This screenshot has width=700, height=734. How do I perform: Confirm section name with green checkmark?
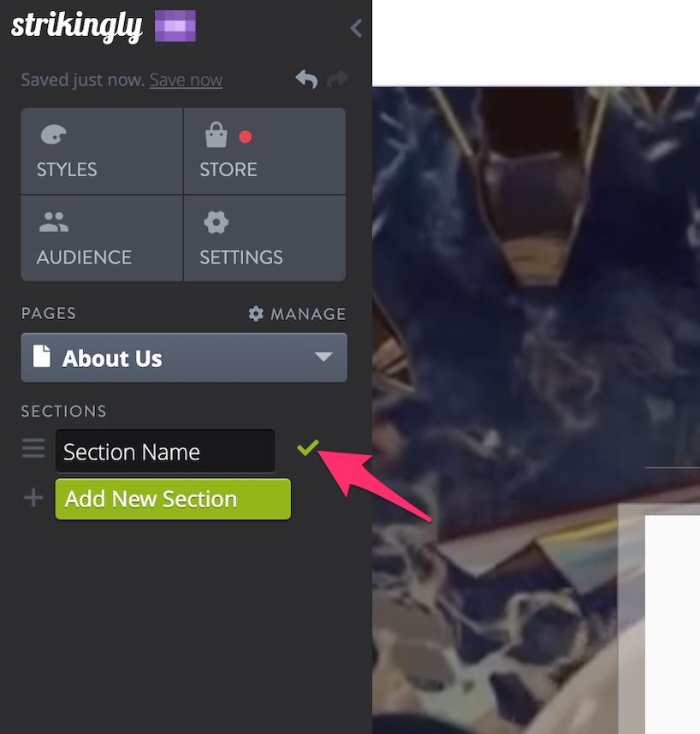[307, 447]
